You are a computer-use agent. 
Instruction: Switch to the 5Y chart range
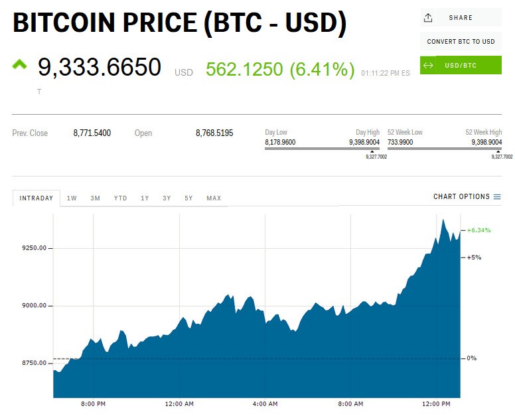(188, 198)
